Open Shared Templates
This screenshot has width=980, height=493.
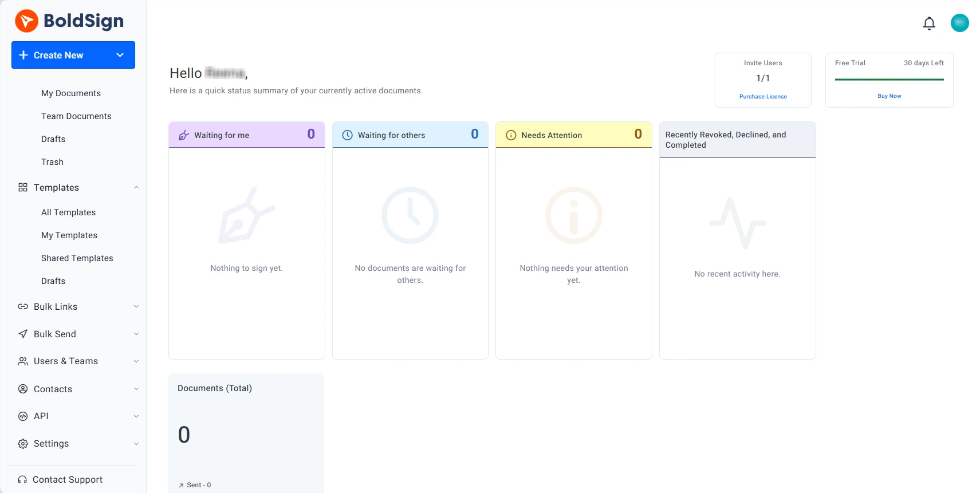[x=77, y=258]
